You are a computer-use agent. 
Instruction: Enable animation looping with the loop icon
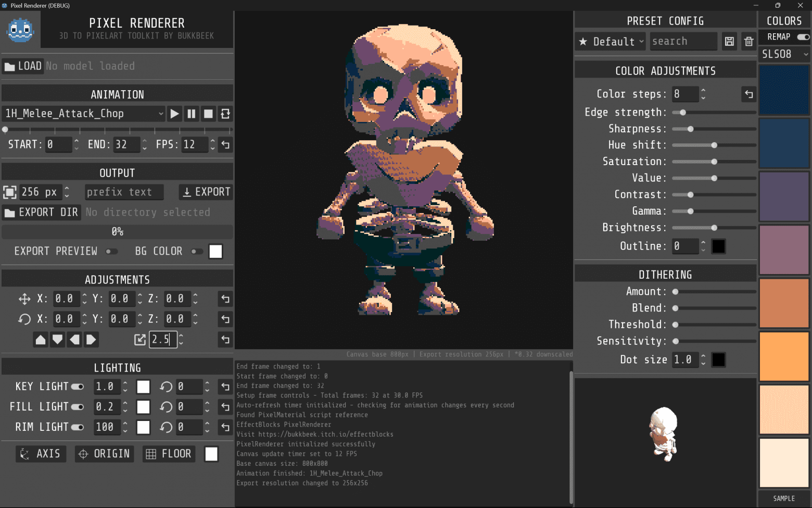click(x=224, y=114)
